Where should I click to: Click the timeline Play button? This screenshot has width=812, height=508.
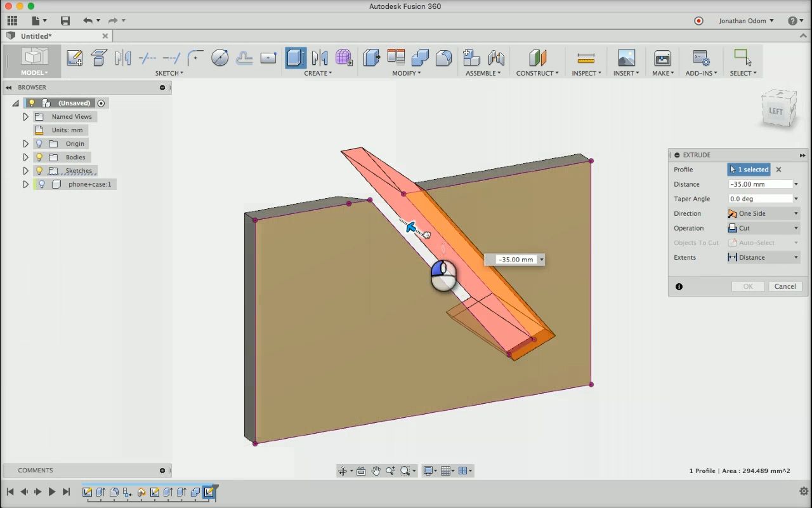pyautogui.click(x=51, y=491)
